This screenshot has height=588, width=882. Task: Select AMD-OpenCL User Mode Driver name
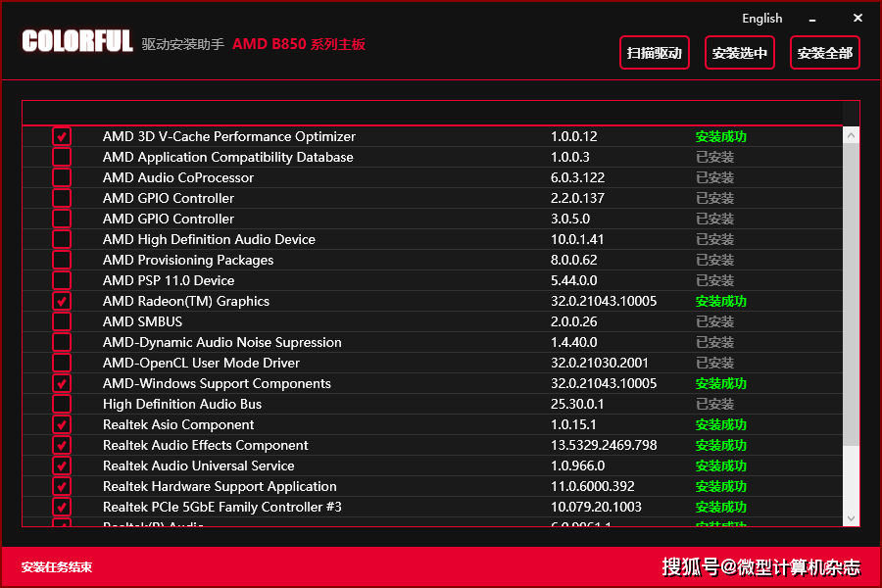[x=201, y=363]
